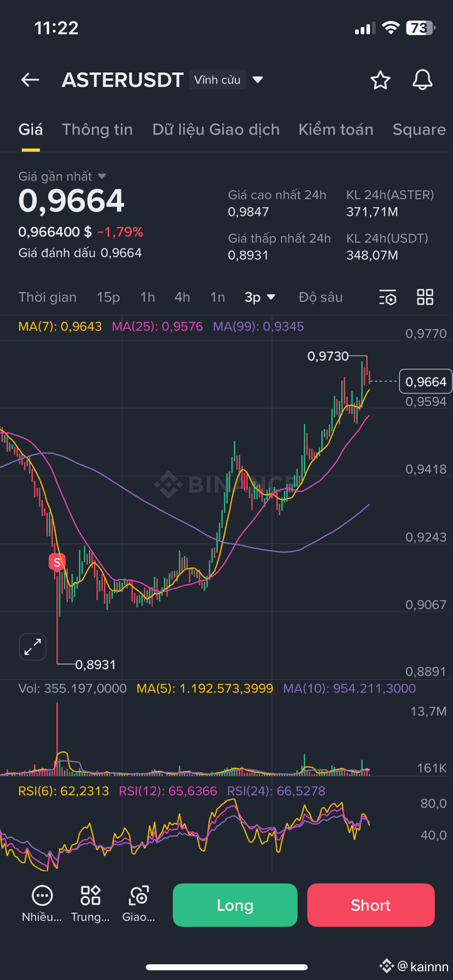Tap the RSI(12): 65,6366 label
This screenshot has height=980, width=453.
(168, 791)
